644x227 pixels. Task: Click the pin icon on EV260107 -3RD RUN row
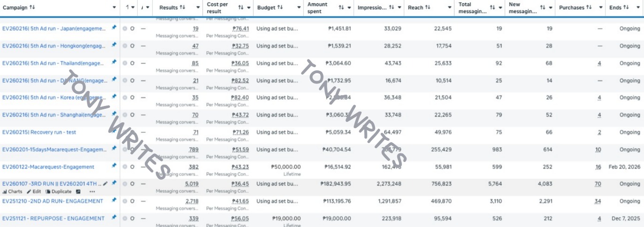114,183
